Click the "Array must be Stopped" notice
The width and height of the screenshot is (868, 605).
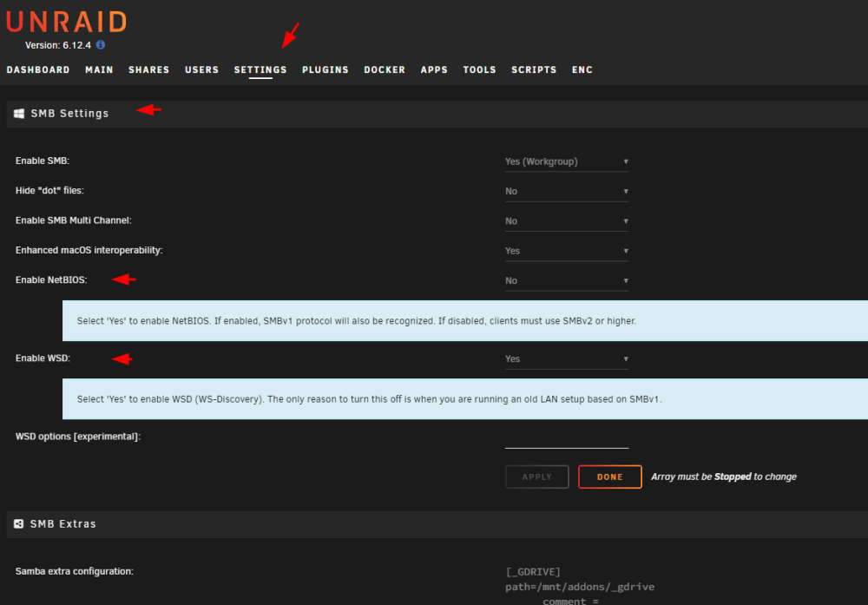click(x=724, y=477)
